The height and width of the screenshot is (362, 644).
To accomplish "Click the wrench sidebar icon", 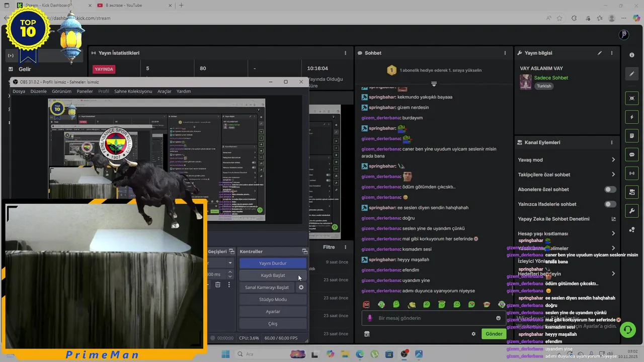I will point(632,211).
